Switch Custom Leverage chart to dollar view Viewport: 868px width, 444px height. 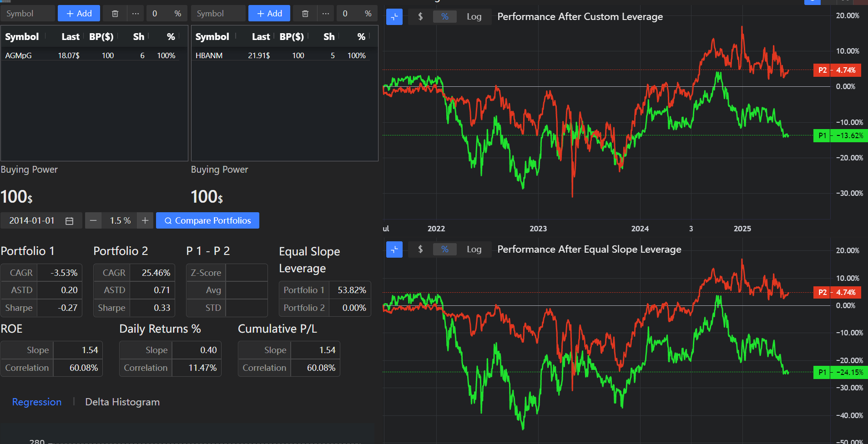(420, 16)
